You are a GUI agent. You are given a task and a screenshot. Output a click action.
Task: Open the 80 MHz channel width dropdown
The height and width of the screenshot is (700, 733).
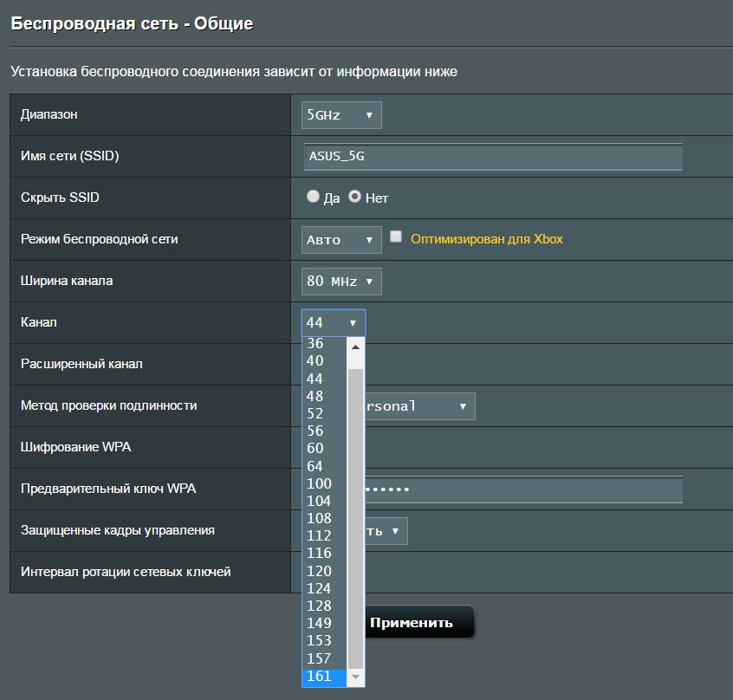(341, 281)
